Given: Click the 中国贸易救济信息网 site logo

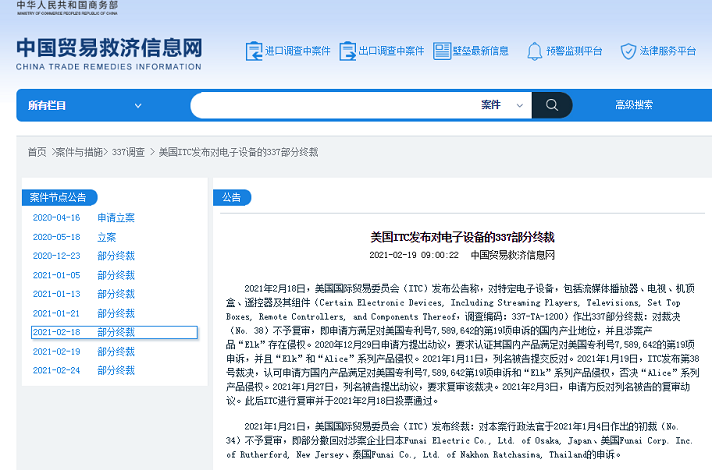Looking at the screenshot, I should (x=109, y=48).
